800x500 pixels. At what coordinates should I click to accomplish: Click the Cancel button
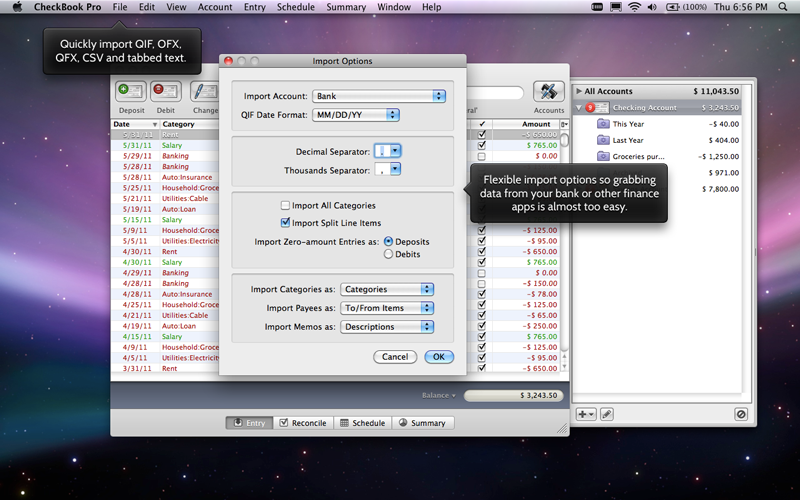(395, 357)
